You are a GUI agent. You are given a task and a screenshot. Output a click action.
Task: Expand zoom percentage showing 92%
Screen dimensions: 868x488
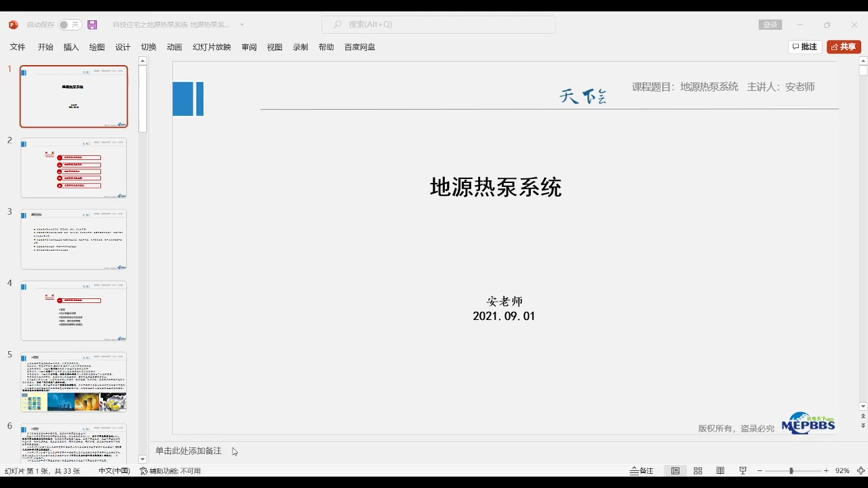pyautogui.click(x=842, y=470)
